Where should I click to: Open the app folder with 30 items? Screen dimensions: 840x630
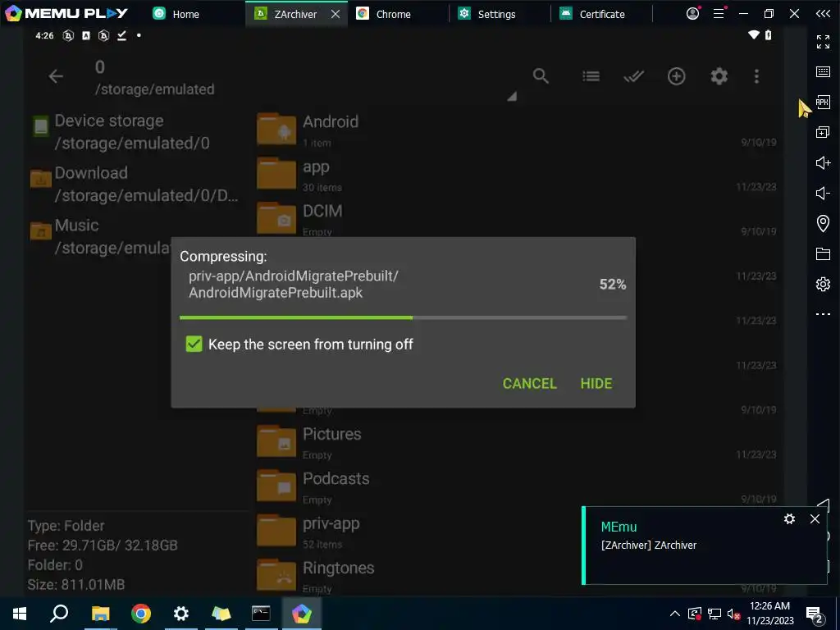pos(517,175)
